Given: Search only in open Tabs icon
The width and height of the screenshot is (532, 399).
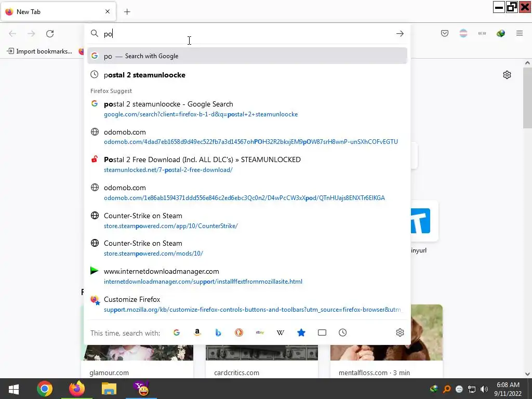Looking at the screenshot, I should [x=322, y=332].
